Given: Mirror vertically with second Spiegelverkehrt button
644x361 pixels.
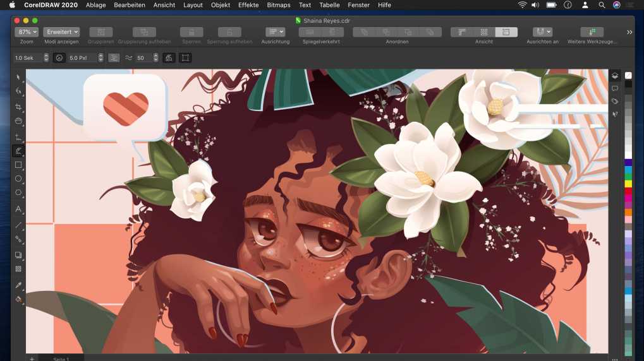Looking at the screenshot, I should [x=332, y=32].
